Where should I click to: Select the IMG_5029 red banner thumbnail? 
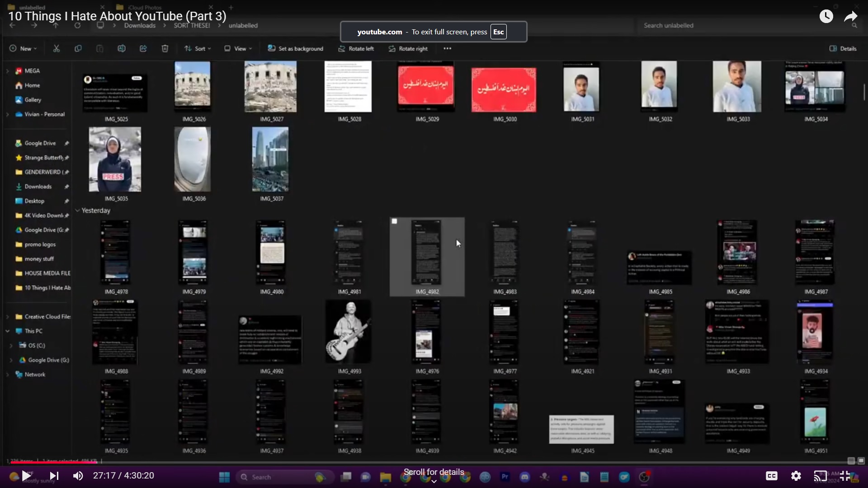[x=426, y=86]
